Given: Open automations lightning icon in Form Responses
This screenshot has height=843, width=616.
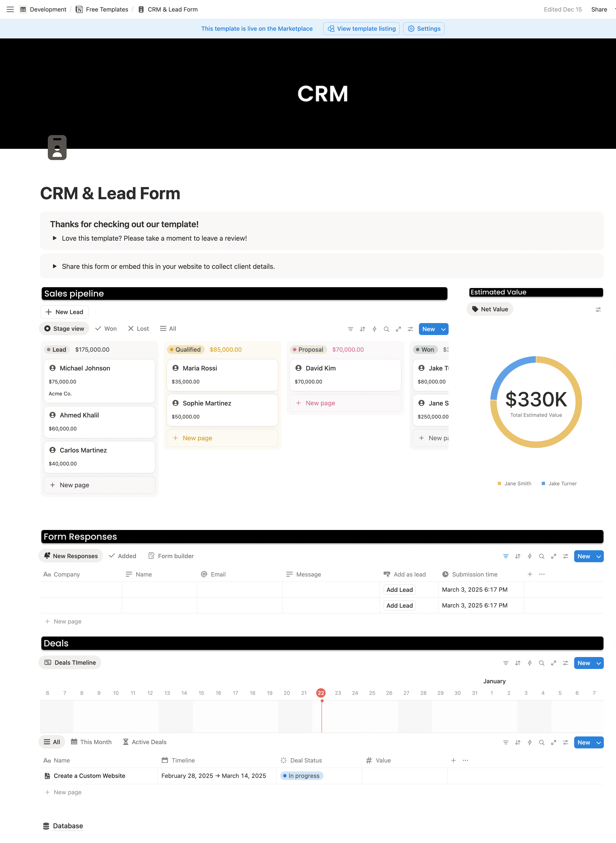Looking at the screenshot, I should 530,556.
